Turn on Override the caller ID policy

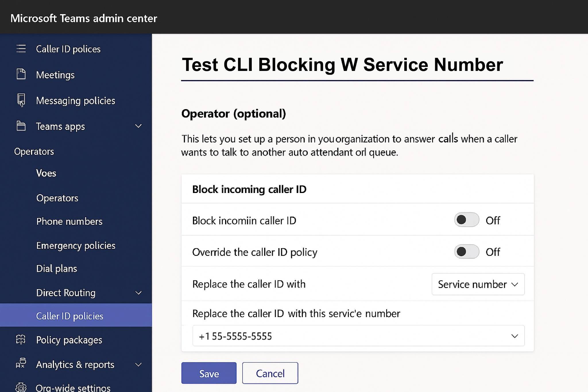(466, 252)
